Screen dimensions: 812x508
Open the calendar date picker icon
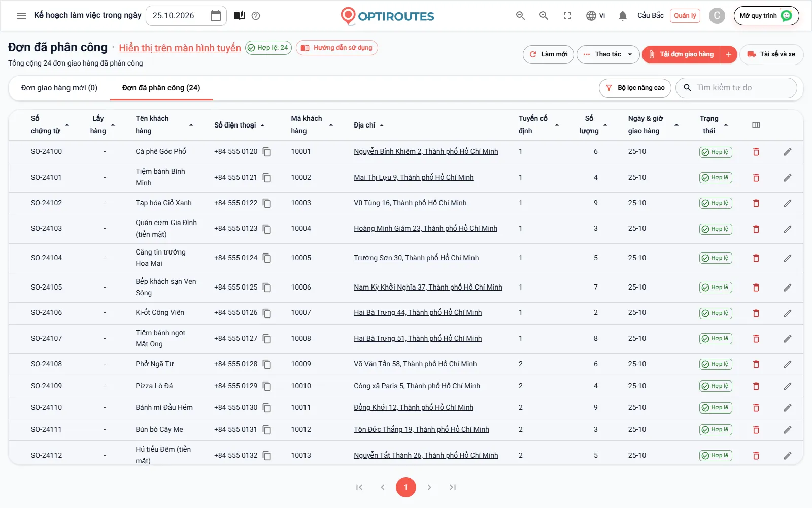click(216, 16)
